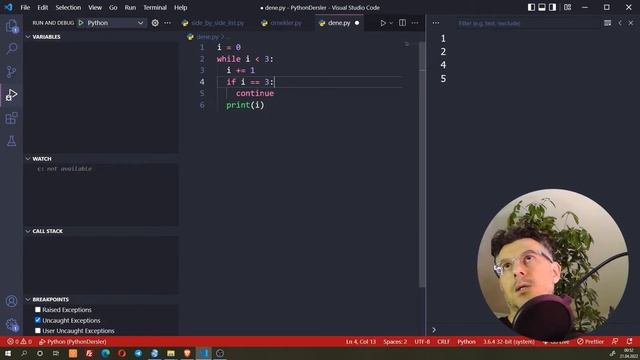The height and width of the screenshot is (360, 640).
Task: Start debugging with the green play icon
Action: tap(81, 23)
